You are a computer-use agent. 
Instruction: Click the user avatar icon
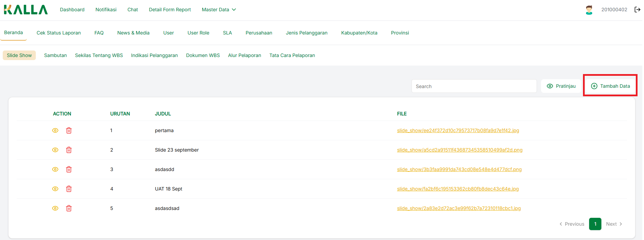pos(589,10)
